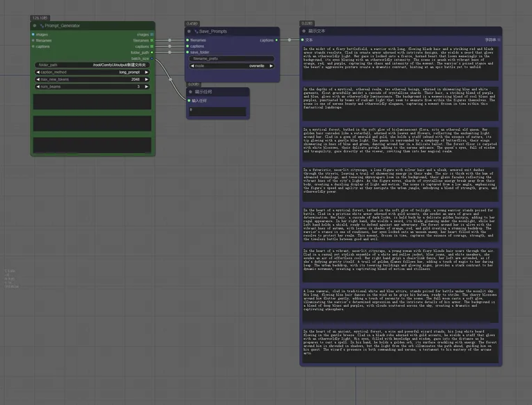Click the images input port on Prompt_Generator
The image size is (532, 405).
(33, 34)
